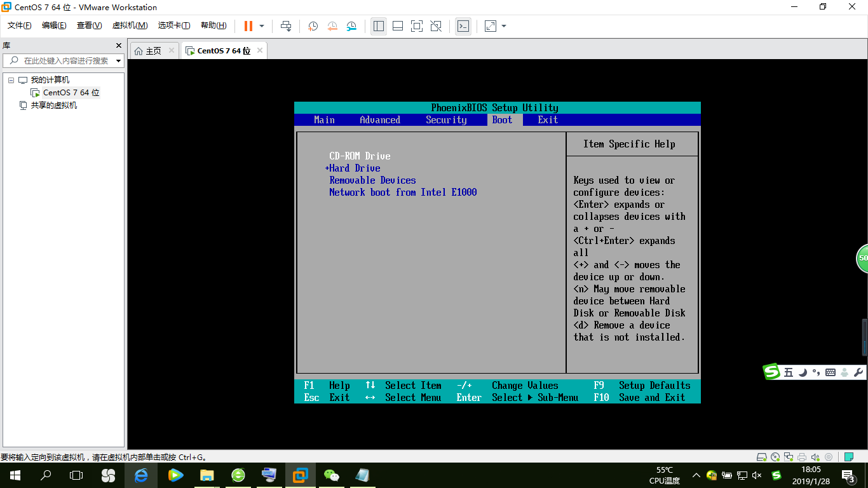Screen dimensions: 868x488
Task: Open Snapshot Manager wrench-clock icon
Action: point(351,26)
